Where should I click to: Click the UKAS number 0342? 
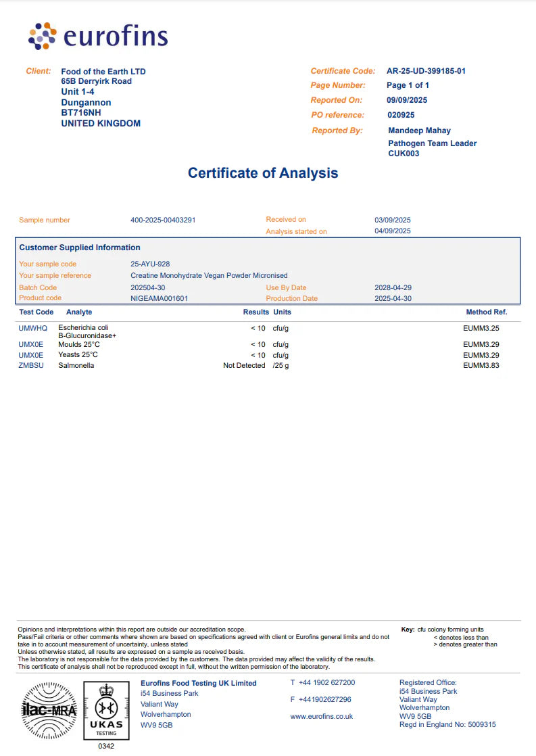coord(106,747)
